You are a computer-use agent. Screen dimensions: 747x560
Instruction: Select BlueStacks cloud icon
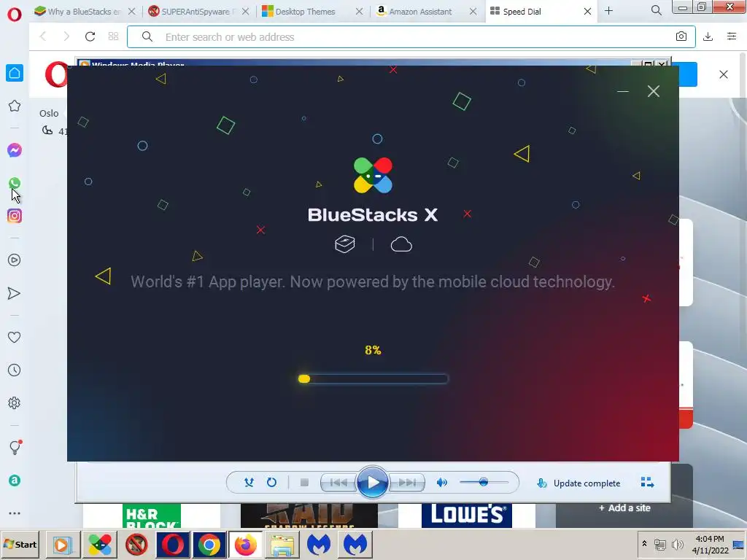pyautogui.click(x=401, y=244)
